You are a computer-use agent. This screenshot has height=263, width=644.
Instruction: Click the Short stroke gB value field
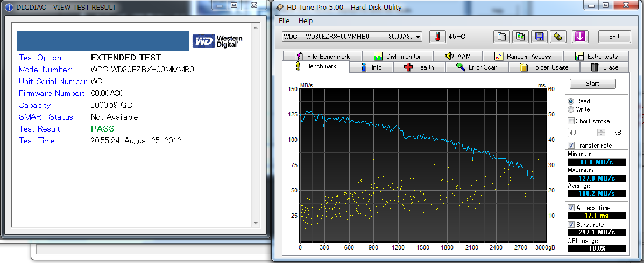click(582, 133)
